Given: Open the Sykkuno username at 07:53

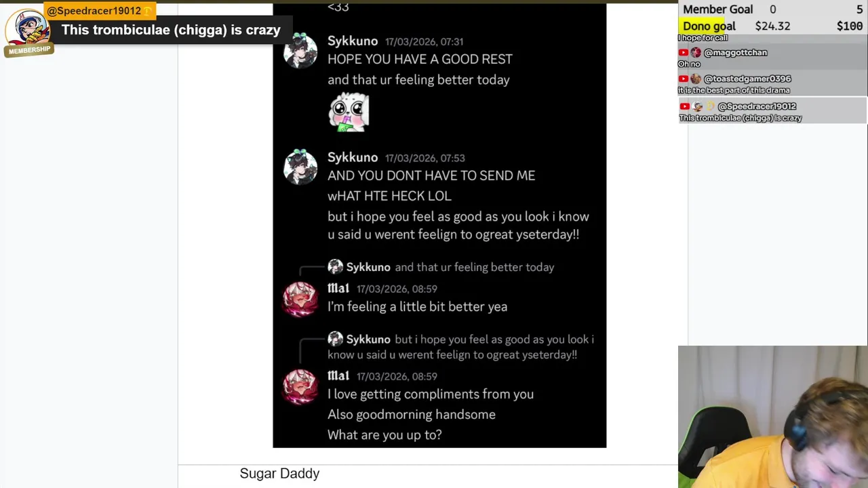Looking at the screenshot, I should pyautogui.click(x=353, y=157).
